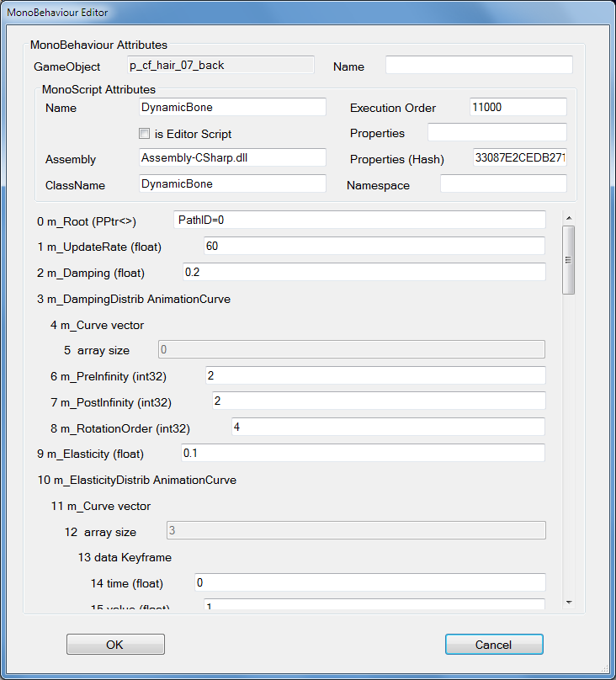Click the m_RotationOrder value field
616x680 pixels.
388,427
